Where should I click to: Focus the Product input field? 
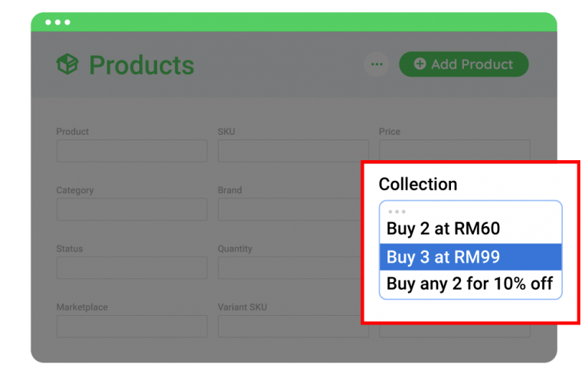click(132, 151)
